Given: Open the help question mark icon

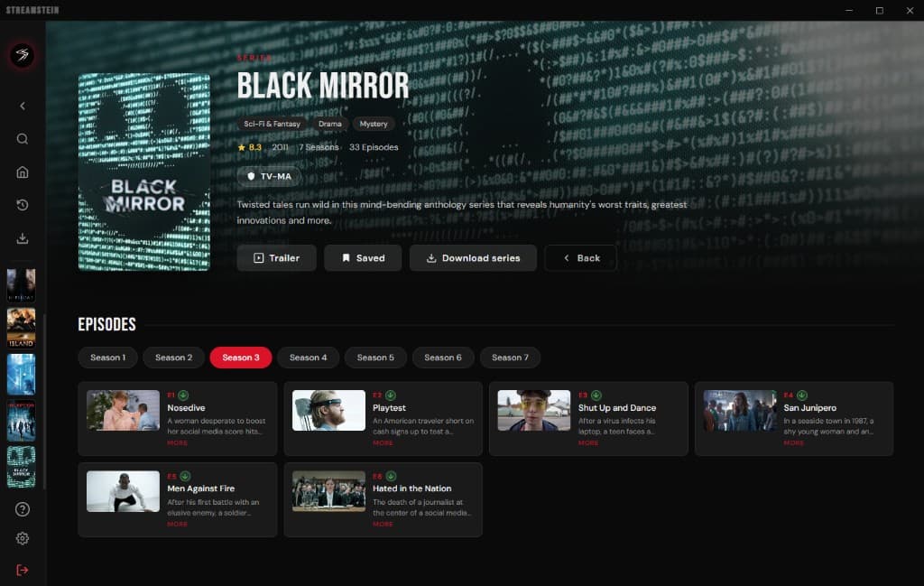Looking at the screenshot, I should coord(23,509).
